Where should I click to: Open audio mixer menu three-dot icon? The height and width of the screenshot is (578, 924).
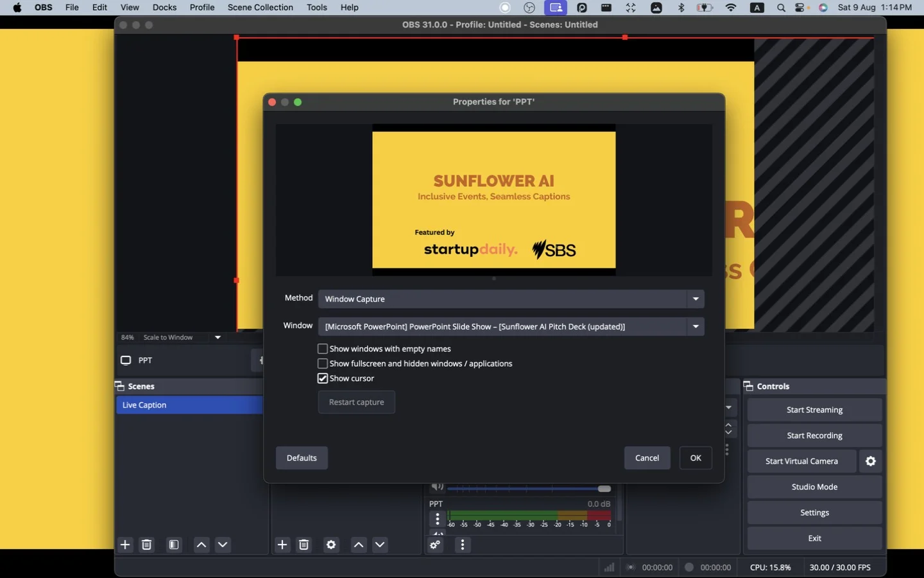click(463, 545)
